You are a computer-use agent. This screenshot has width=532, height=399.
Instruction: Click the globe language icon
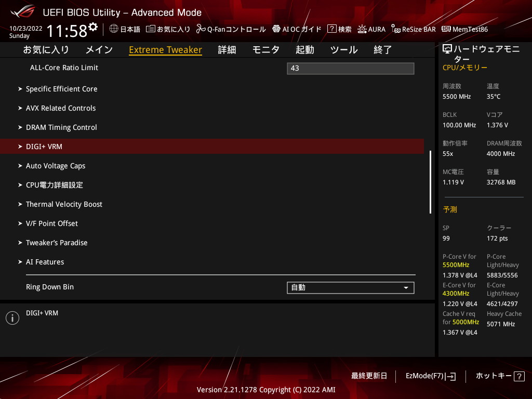(114, 29)
